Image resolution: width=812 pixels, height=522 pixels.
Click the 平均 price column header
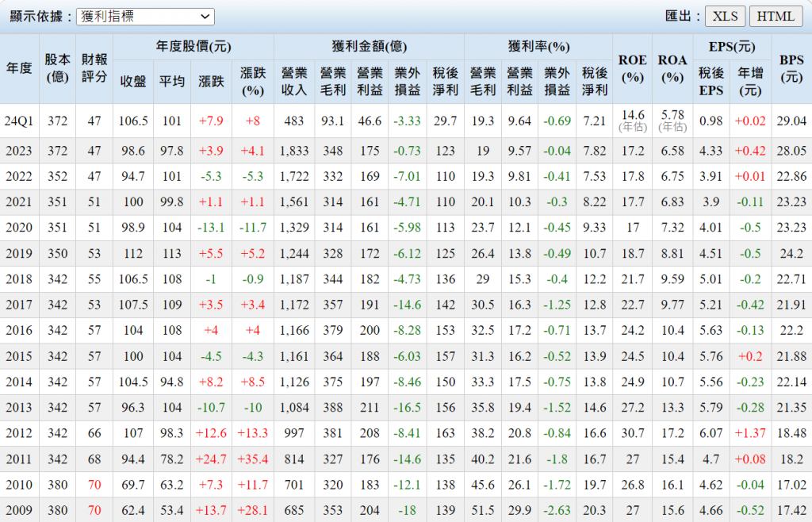pyautogui.click(x=172, y=81)
